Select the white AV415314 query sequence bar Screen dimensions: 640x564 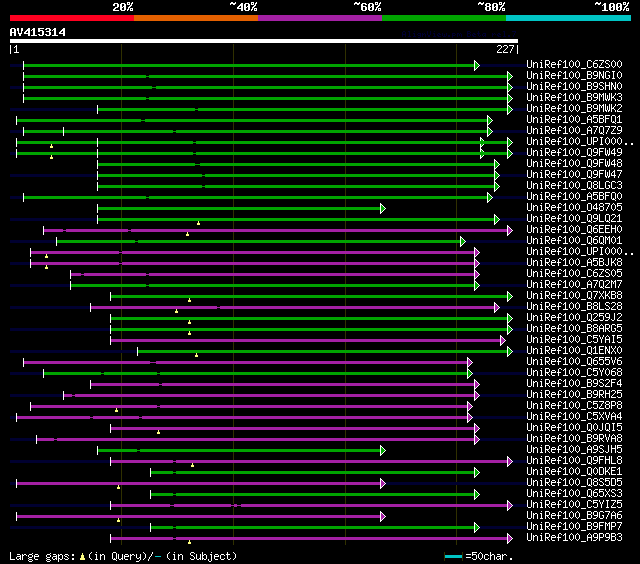click(x=264, y=41)
